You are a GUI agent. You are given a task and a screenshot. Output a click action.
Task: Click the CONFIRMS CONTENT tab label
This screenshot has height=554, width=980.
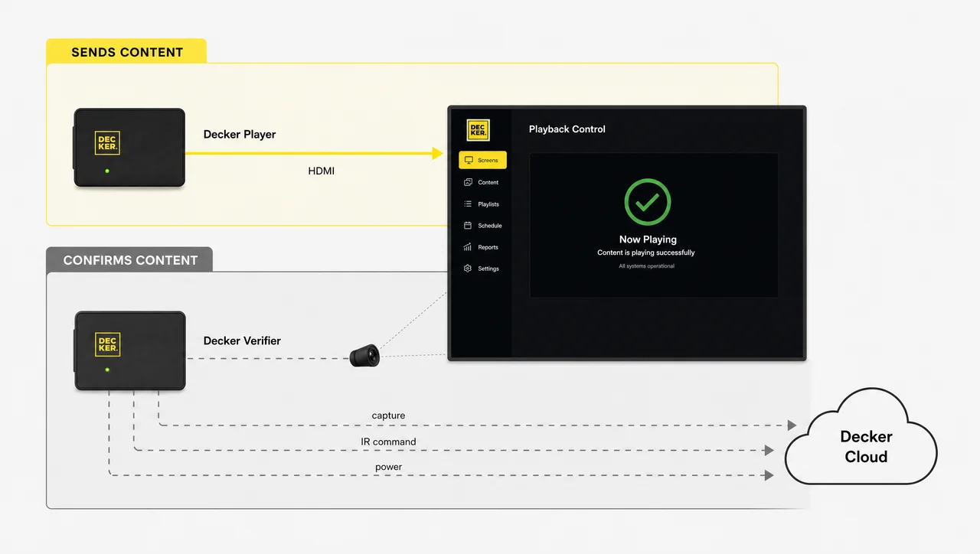click(130, 260)
